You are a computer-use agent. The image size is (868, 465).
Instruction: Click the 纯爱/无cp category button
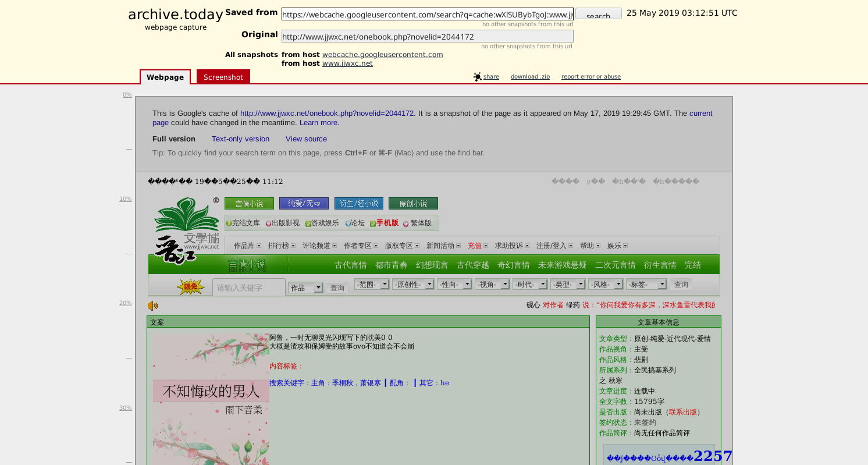click(x=304, y=204)
